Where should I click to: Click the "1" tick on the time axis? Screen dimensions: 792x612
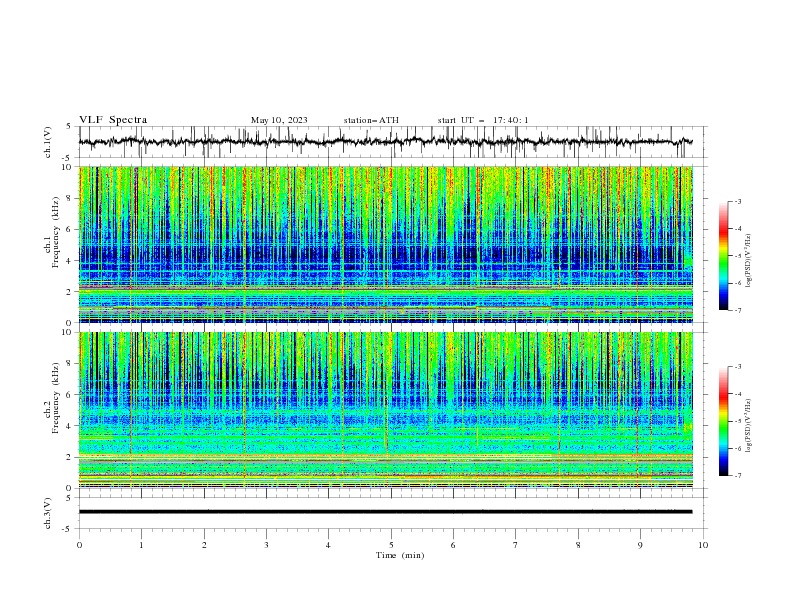click(142, 545)
